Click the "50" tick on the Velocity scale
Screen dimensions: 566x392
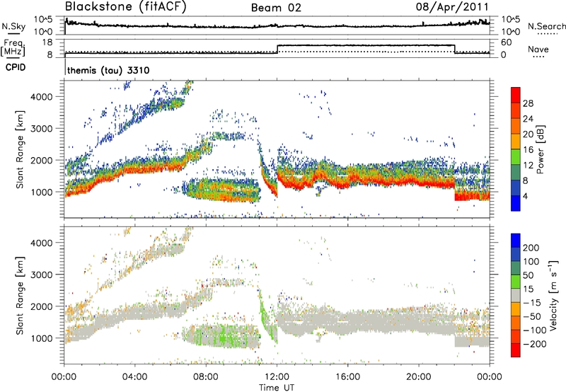(528, 275)
